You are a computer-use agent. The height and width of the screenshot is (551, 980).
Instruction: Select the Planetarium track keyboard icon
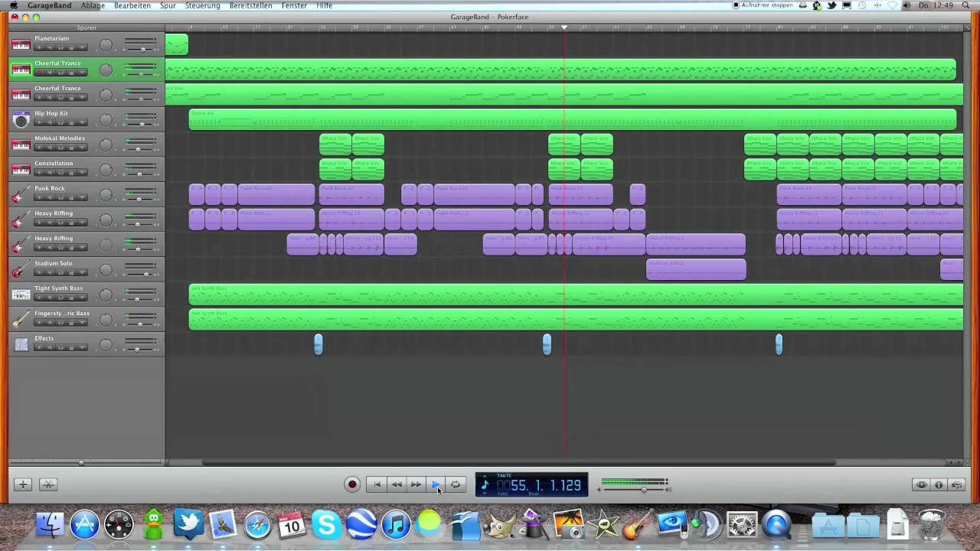pyautogui.click(x=21, y=44)
